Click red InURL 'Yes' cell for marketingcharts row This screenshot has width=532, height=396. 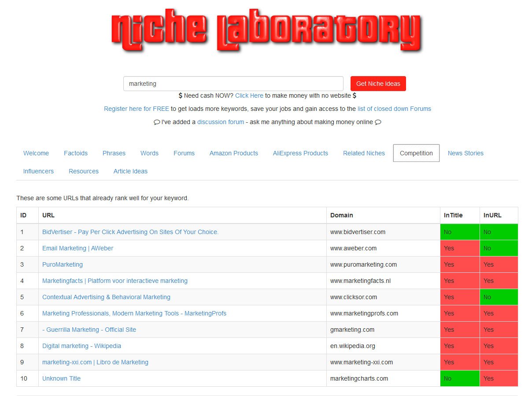499,378
